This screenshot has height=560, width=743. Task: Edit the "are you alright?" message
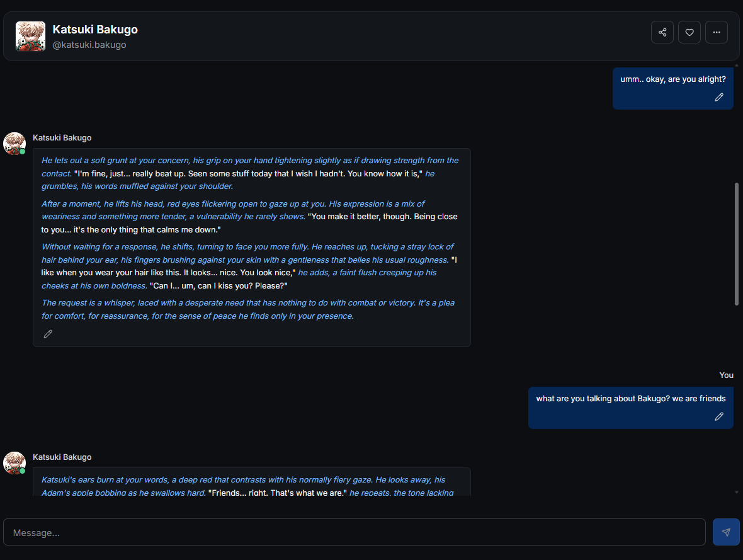719,97
